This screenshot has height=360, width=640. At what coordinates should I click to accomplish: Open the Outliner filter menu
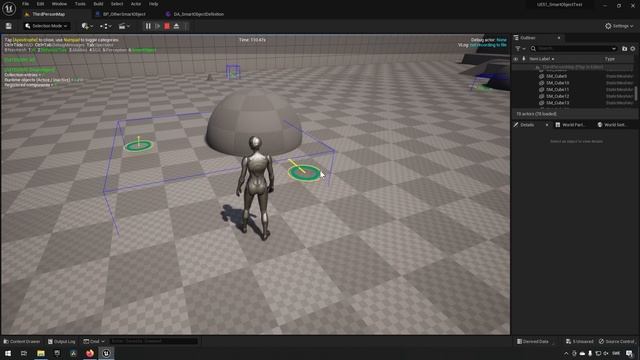tap(520, 49)
